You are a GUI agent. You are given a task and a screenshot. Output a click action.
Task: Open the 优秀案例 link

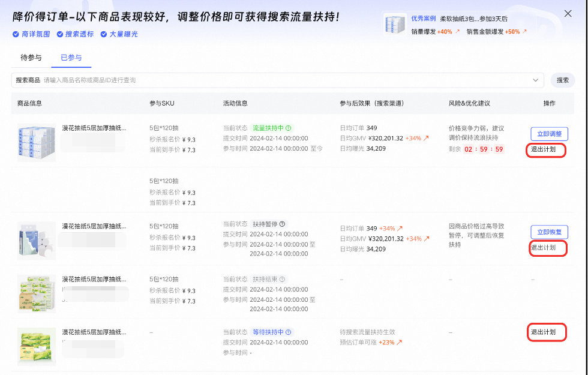pos(424,19)
